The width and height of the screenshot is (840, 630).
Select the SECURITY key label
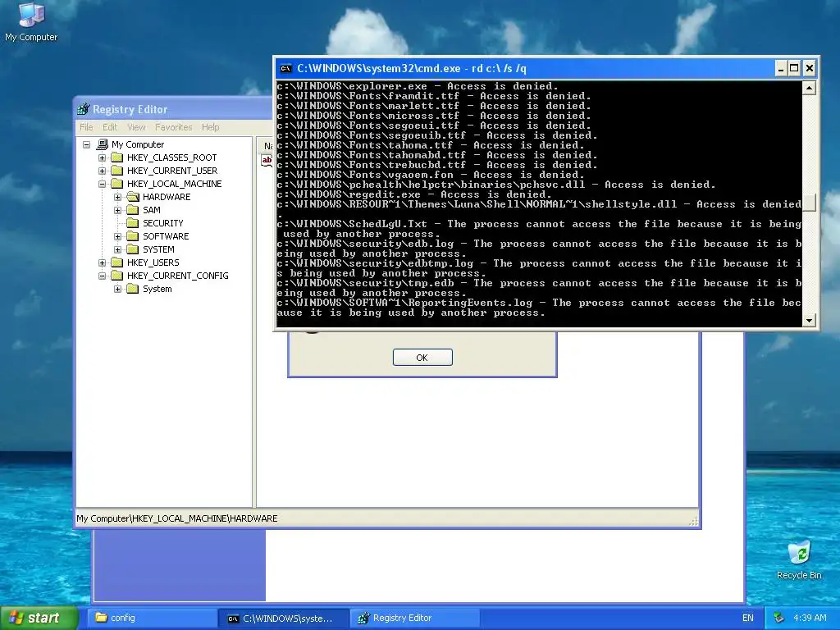point(163,223)
